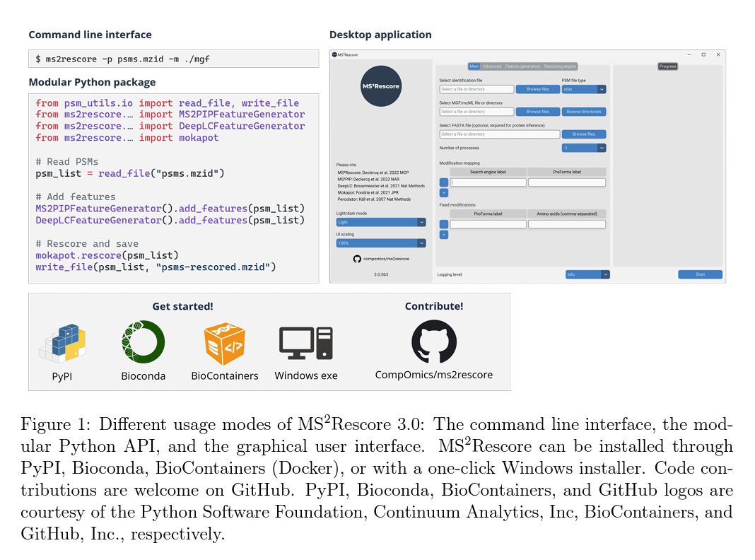Close the MS²Rescore window
The width and height of the screenshot is (755, 560).
(x=718, y=55)
